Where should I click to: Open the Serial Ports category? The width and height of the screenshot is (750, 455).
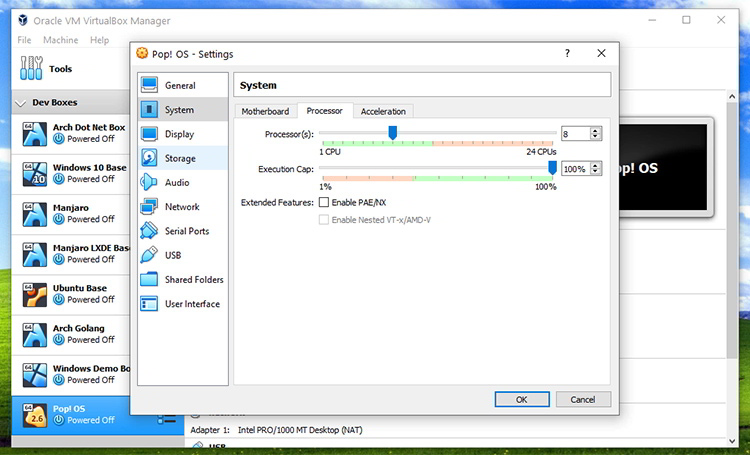tap(183, 231)
